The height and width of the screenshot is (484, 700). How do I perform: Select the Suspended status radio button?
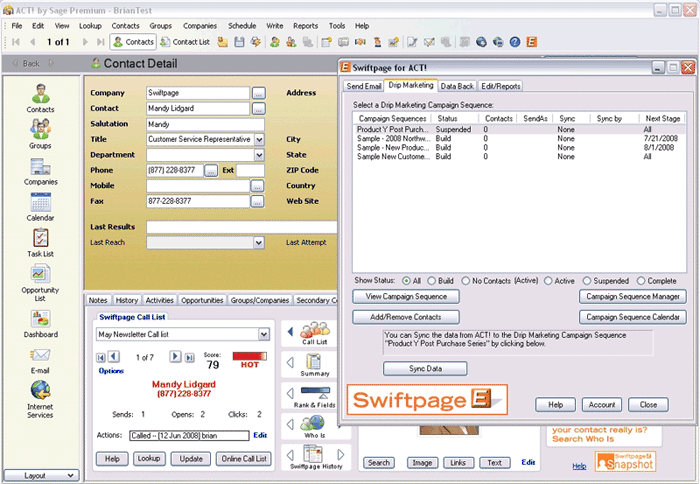click(586, 280)
